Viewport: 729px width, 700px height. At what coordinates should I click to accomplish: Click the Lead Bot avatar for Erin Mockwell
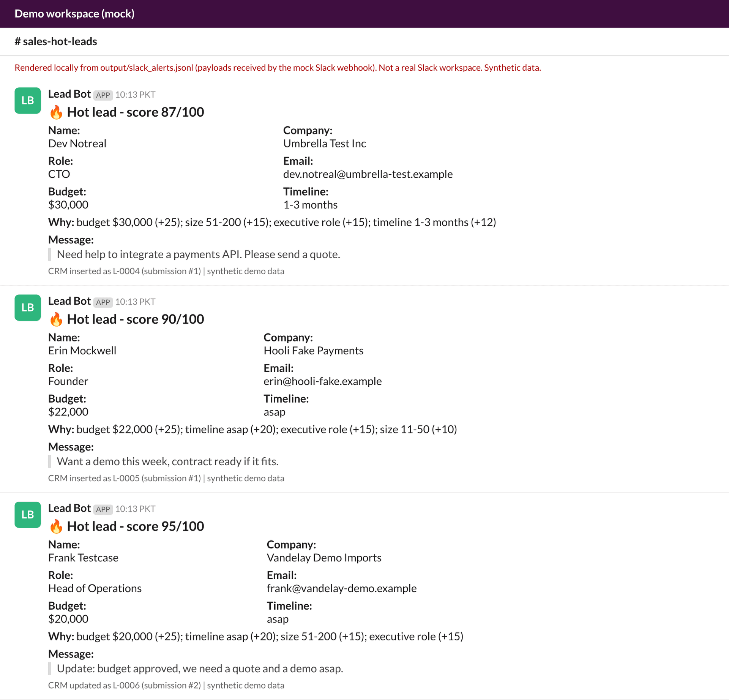click(28, 308)
